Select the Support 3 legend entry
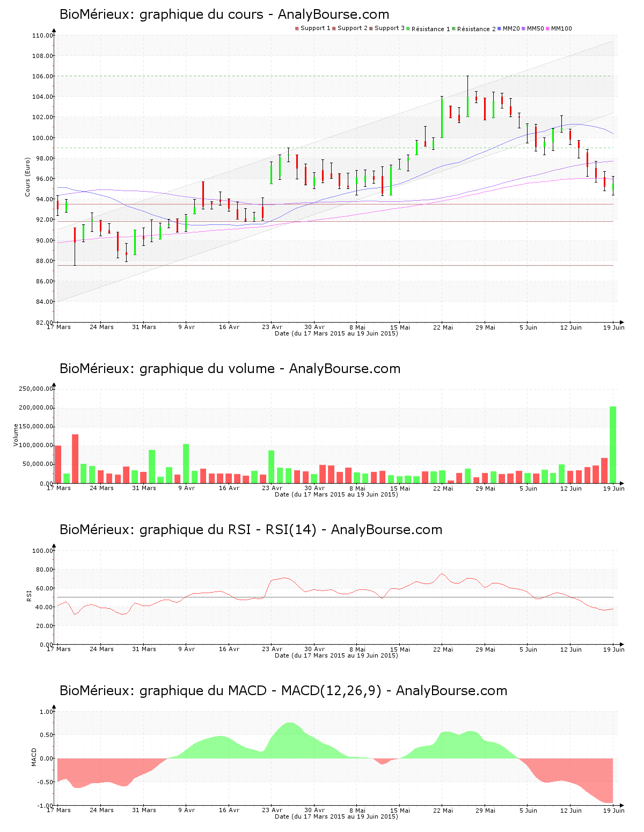Image resolution: width=644 pixels, height=832 pixels. coord(387,28)
